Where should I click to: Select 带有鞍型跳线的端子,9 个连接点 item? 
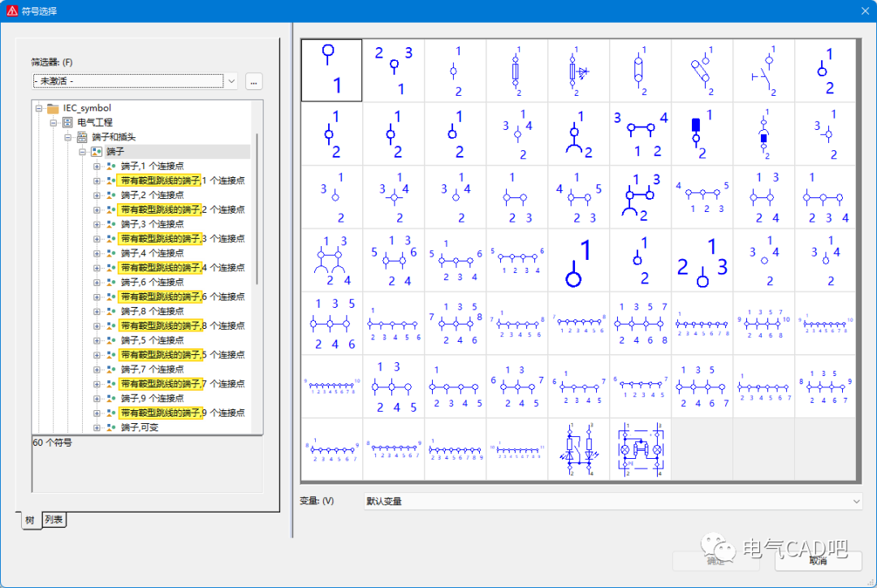pos(183,413)
